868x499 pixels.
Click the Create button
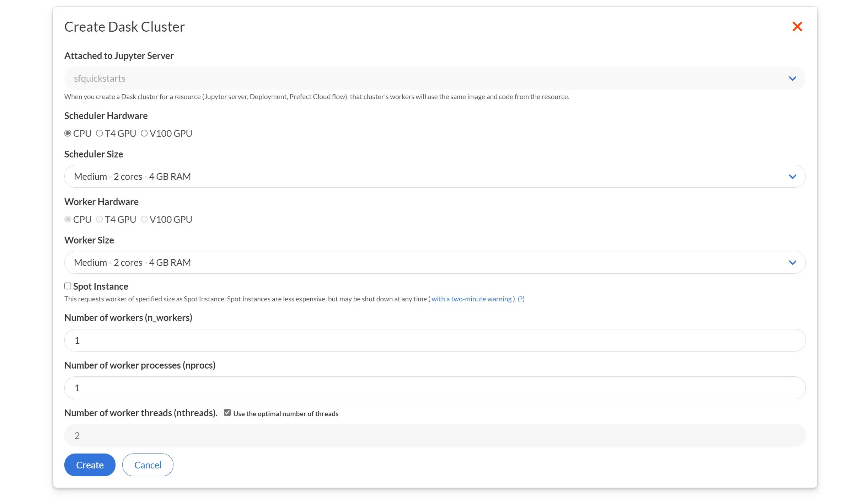[x=90, y=465]
